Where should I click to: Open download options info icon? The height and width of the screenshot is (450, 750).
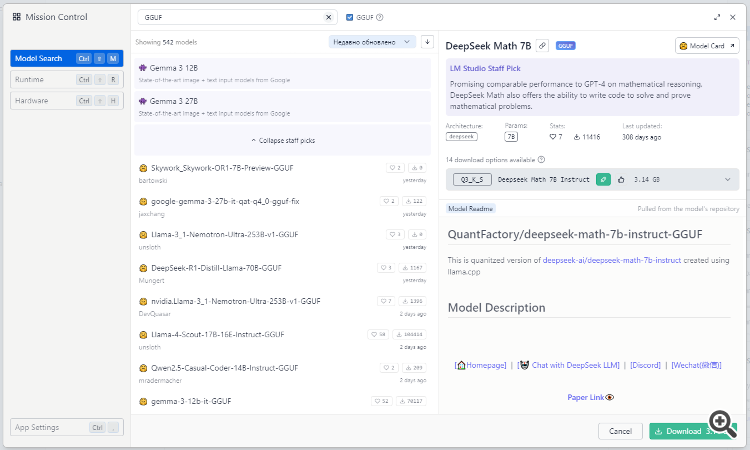pos(541,160)
